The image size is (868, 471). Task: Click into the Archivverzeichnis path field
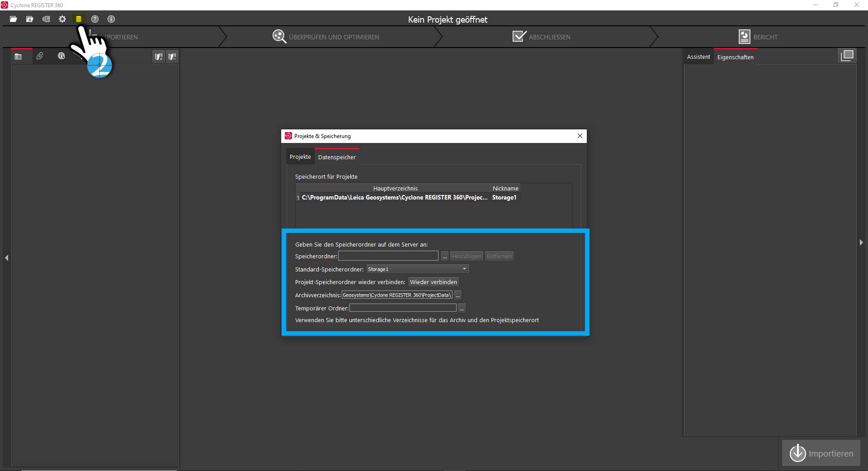click(397, 295)
